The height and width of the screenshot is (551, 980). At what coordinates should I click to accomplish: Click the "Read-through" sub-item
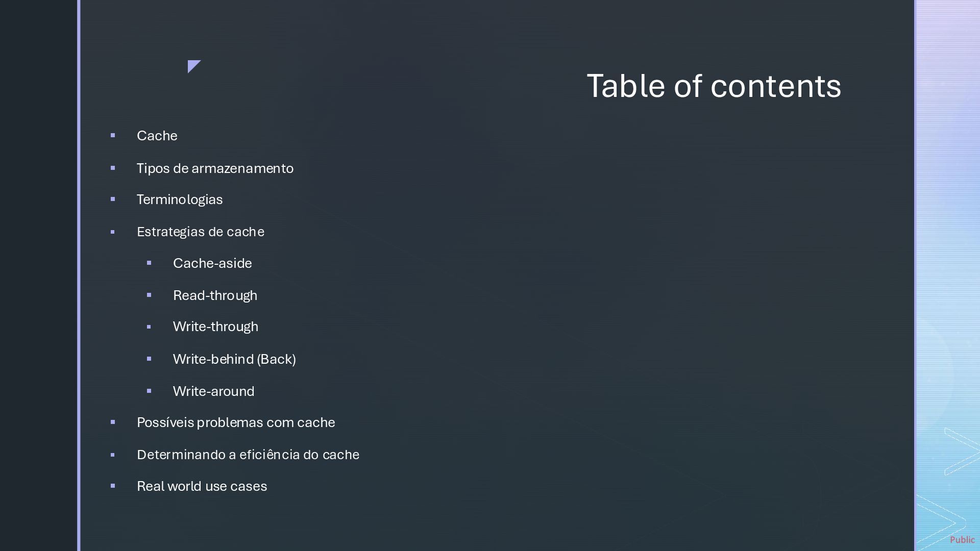click(215, 295)
